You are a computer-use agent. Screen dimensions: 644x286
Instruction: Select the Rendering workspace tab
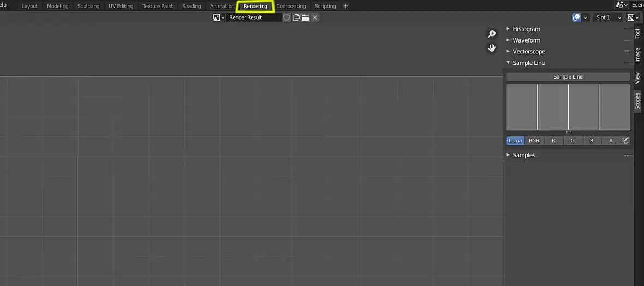point(255,6)
